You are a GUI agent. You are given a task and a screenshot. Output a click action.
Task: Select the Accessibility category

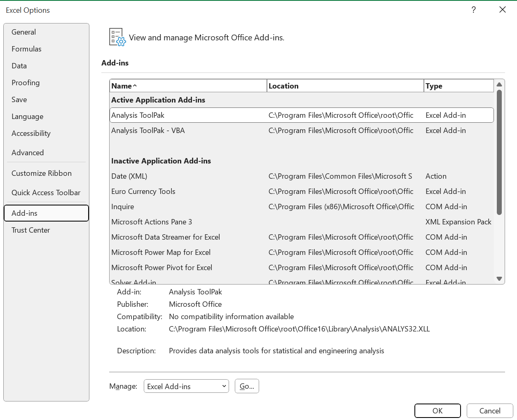pyautogui.click(x=46, y=133)
